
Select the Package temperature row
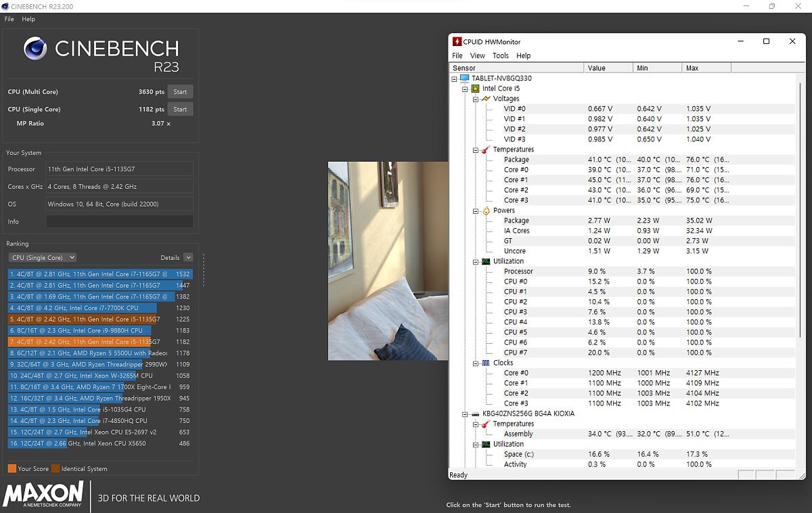[x=623, y=160]
